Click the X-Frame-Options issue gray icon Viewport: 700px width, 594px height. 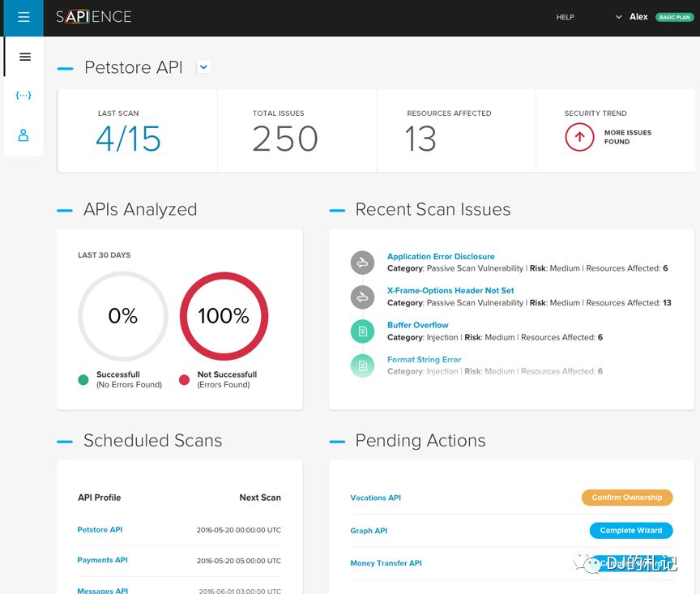[x=362, y=297]
